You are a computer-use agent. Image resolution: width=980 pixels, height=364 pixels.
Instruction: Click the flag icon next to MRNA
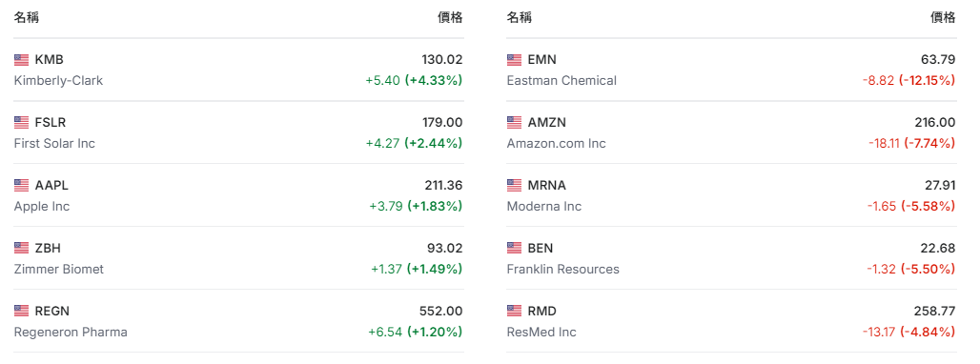515,186
